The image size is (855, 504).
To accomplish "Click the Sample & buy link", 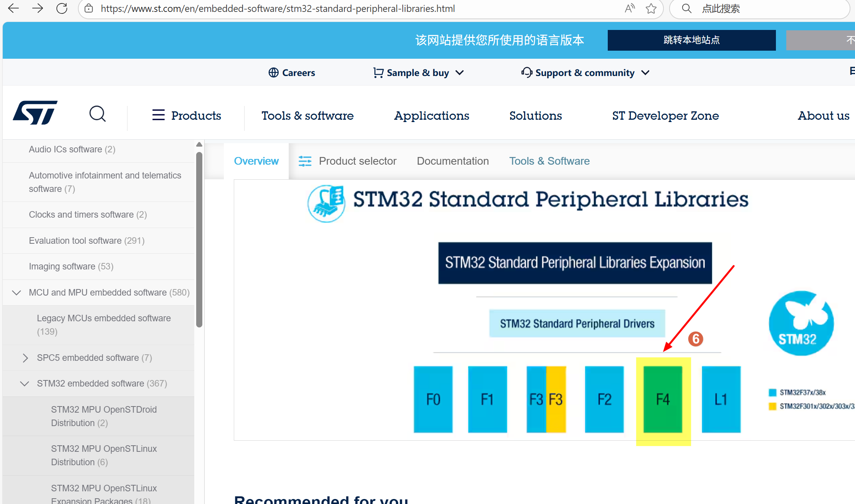I will point(418,73).
